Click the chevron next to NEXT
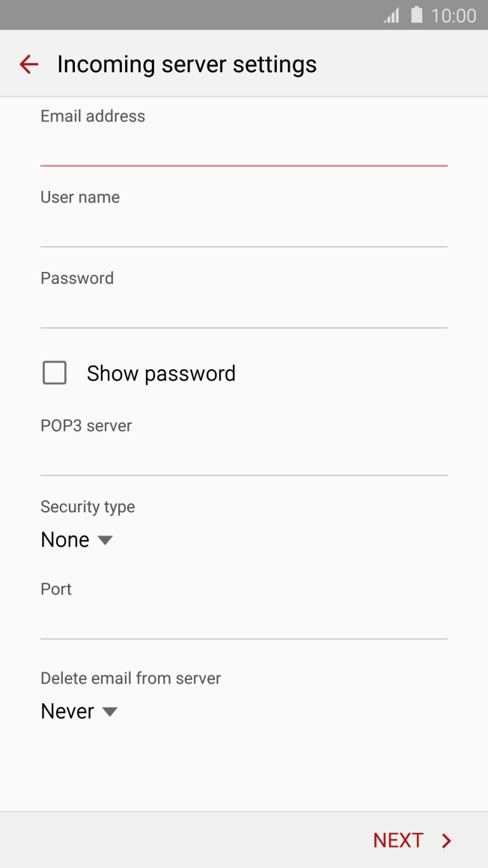488x868 pixels. pyautogui.click(x=447, y=841)
